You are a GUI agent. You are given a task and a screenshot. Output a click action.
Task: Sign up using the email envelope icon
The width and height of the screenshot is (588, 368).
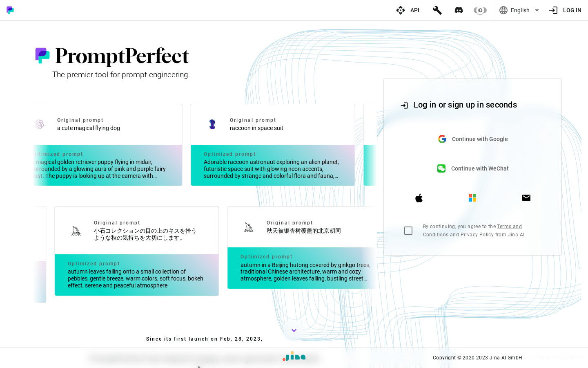pos(526,198)
